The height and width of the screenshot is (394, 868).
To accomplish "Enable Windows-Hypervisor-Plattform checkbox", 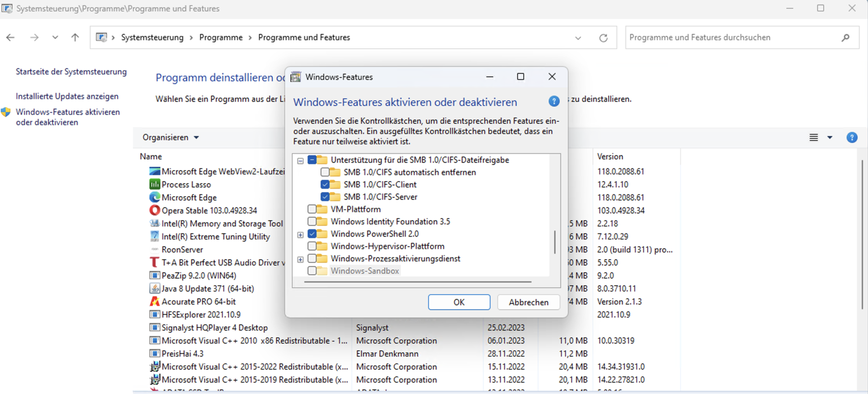I will [312, 246].
